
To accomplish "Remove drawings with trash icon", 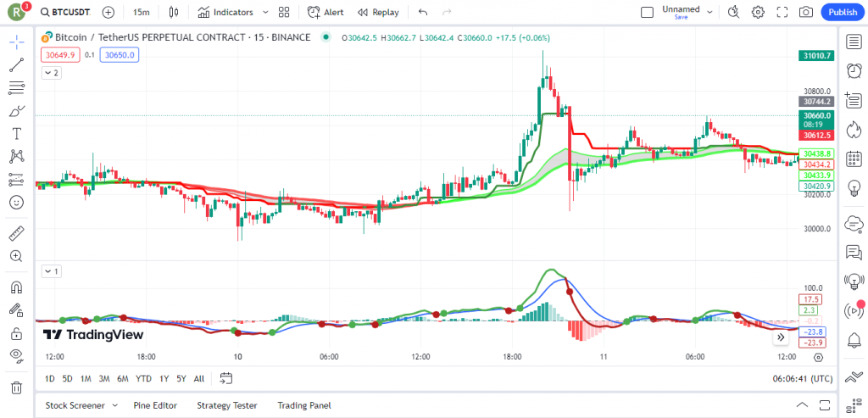I will (x=17, y=387).
